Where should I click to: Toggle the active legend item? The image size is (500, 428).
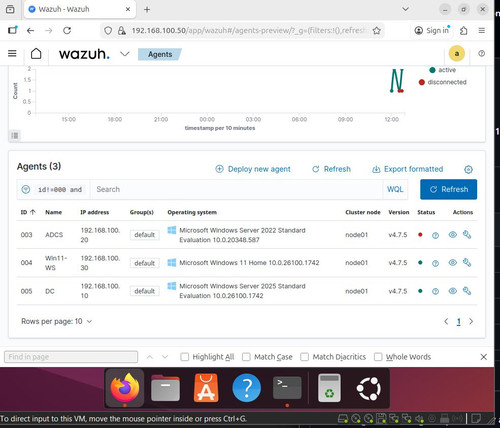point(443,70)
